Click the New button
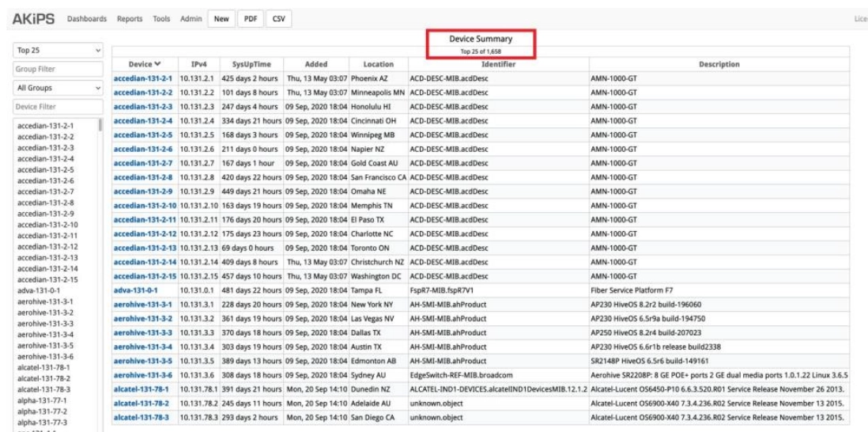Viewport: 868px width, 432px height. coord(219,19)
